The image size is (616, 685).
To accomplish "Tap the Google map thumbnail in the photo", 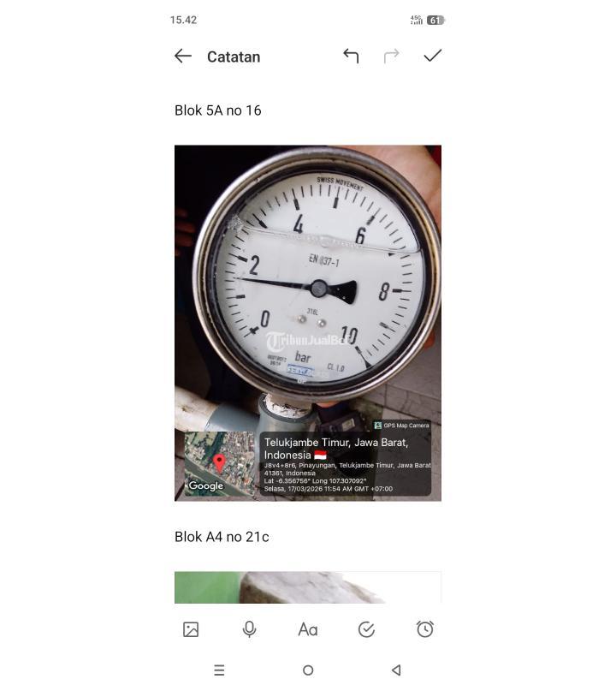I will pyautogui.click(x=219, y=463).
